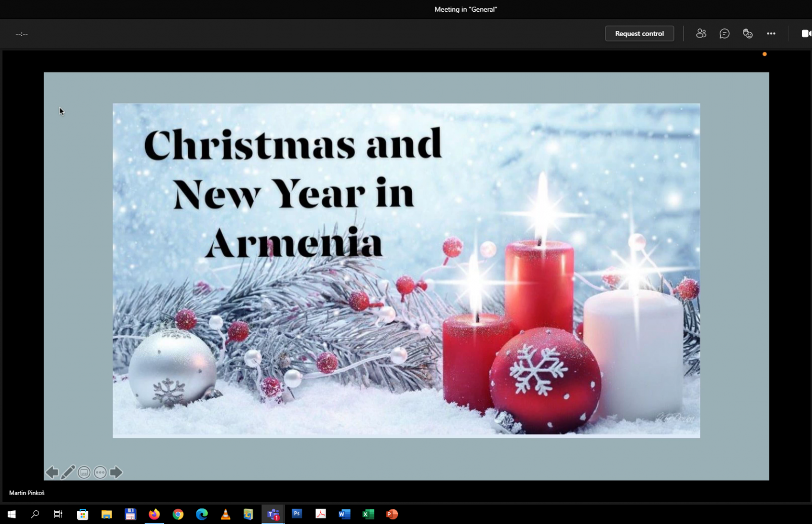The image size is (812, 524).
Task: Expand the More actions ellipsis menu
Action: 771,33
